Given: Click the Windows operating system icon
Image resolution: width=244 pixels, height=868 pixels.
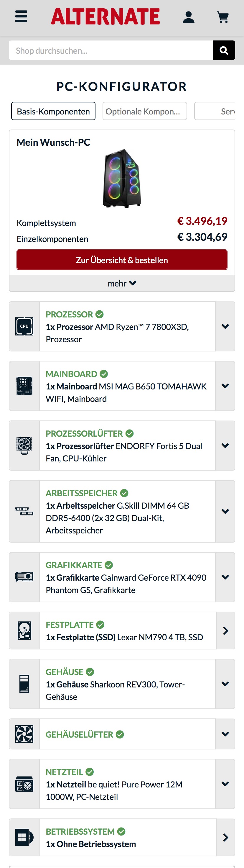Looking at the screenshot, I should (x=24, y=837).
